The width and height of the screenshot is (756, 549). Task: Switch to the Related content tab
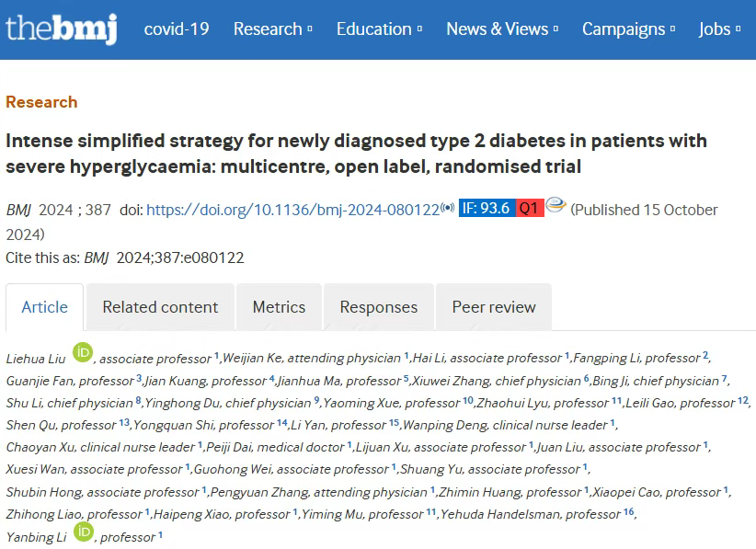[161, 307]
